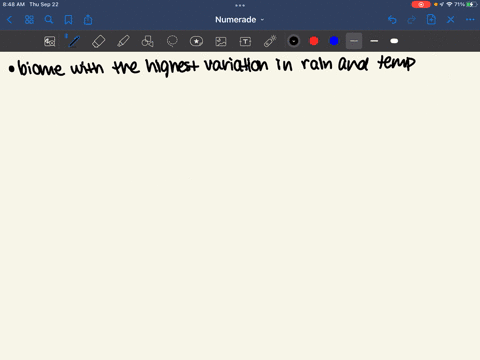Select the Lasso tool

[x=172, y=41]
